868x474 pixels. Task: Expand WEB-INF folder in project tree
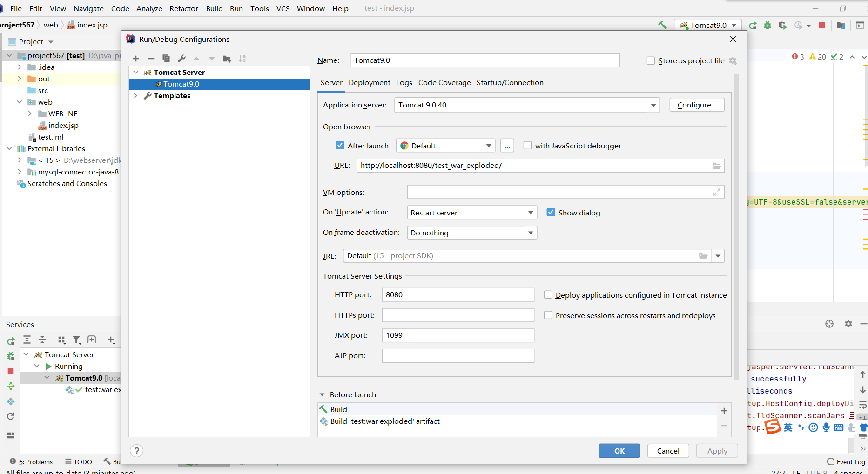click(30, 114)
